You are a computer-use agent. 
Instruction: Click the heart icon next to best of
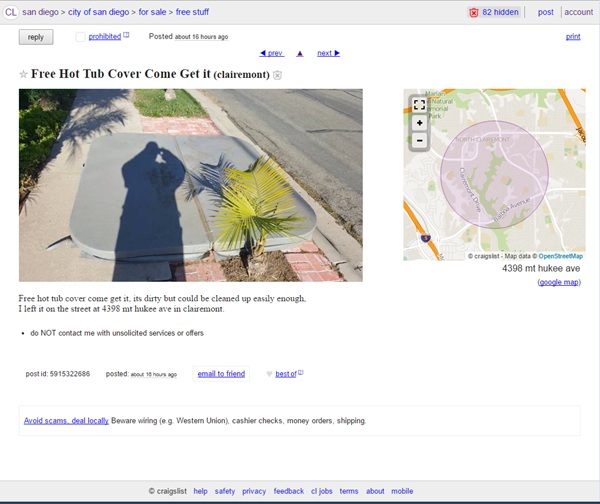click(269, 374)
